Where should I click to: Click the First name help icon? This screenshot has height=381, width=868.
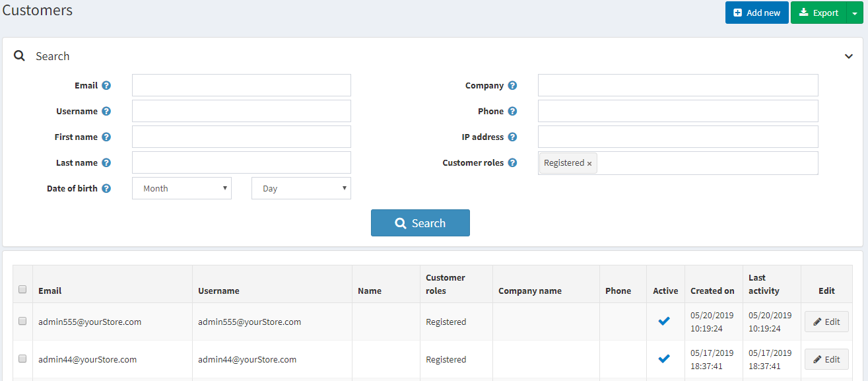106,137
